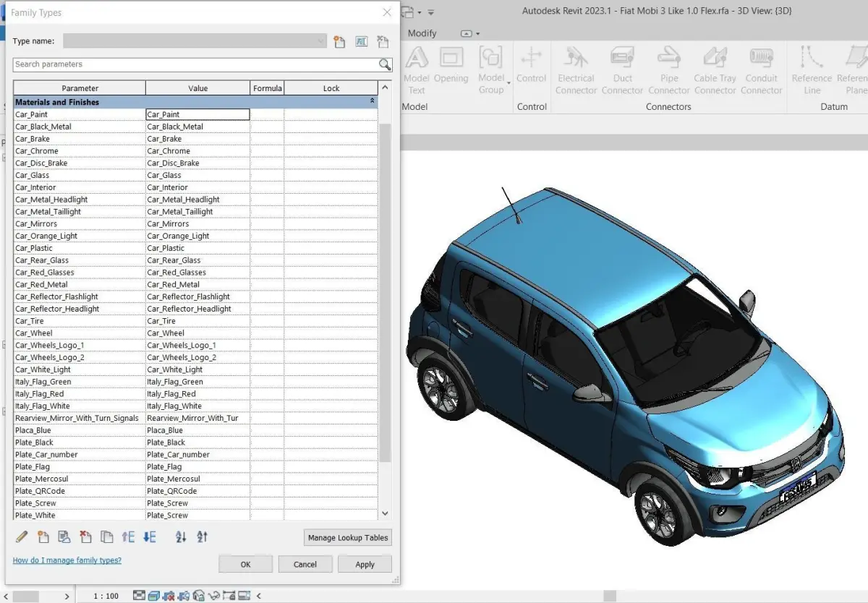Sort parameters in ascending order

pos(181,536)
